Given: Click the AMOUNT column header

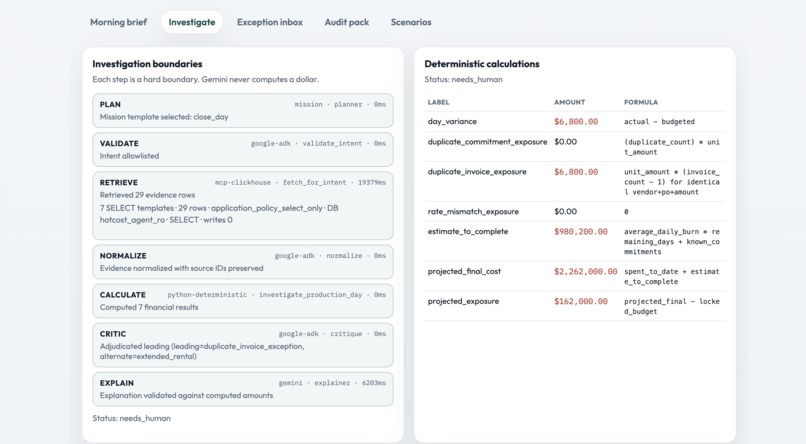Looking at the screenshot, I should 569,102.
